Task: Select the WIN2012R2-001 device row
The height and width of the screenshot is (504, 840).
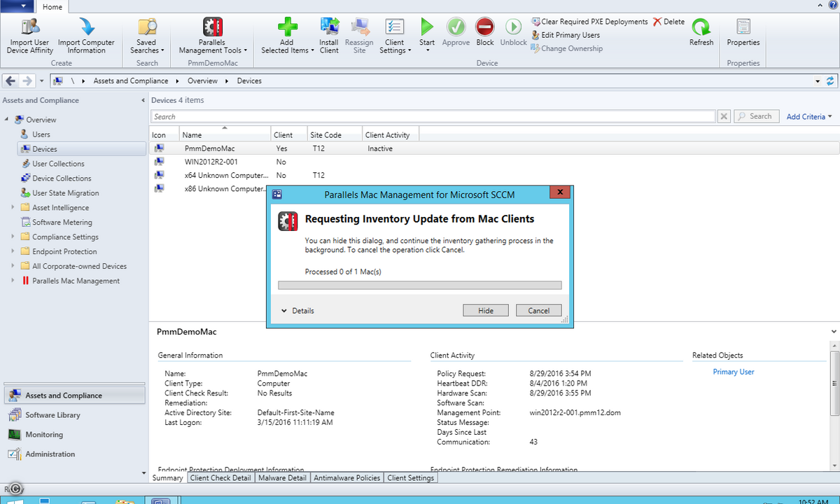Action: coord(494,162)
